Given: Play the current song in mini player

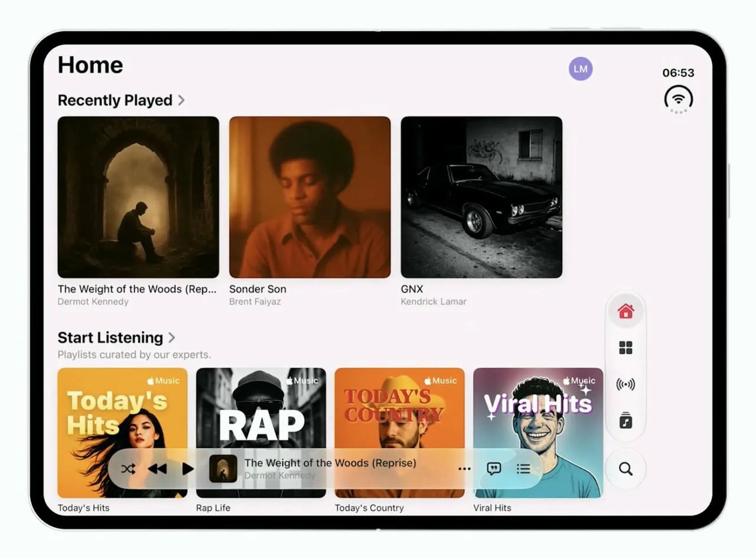Looking at the screenshot, I should click(x=188, y=469).
